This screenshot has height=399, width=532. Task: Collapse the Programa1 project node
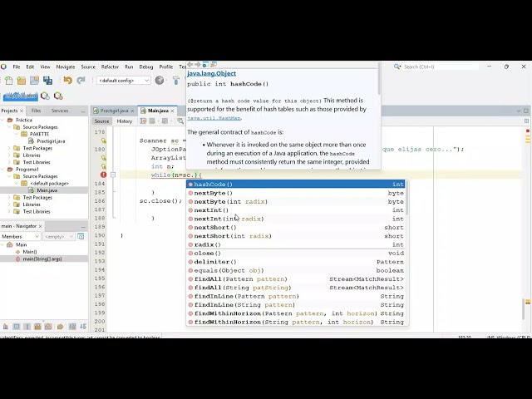tap(2, 170)
